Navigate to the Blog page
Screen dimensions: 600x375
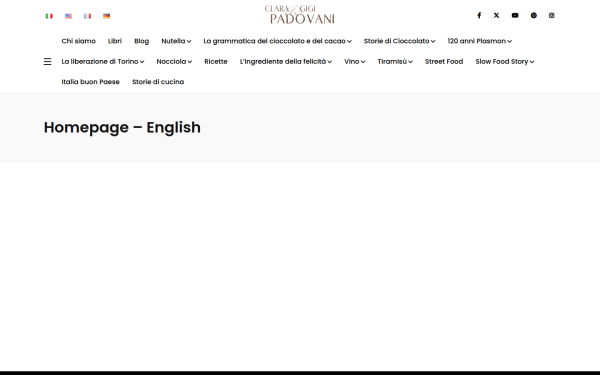pos(142,41)
